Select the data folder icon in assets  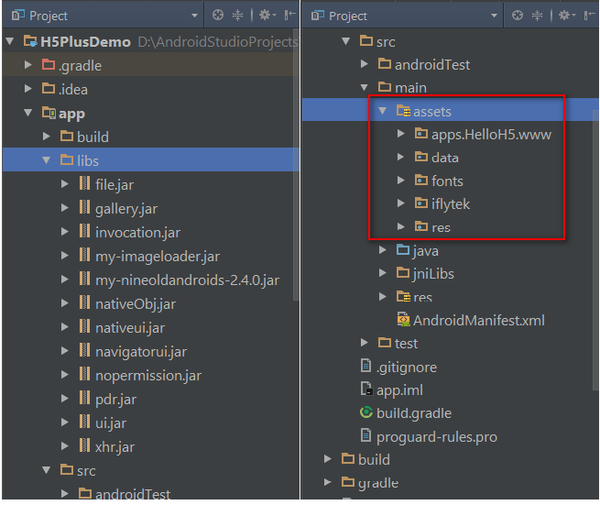click(x=421, y=156)
